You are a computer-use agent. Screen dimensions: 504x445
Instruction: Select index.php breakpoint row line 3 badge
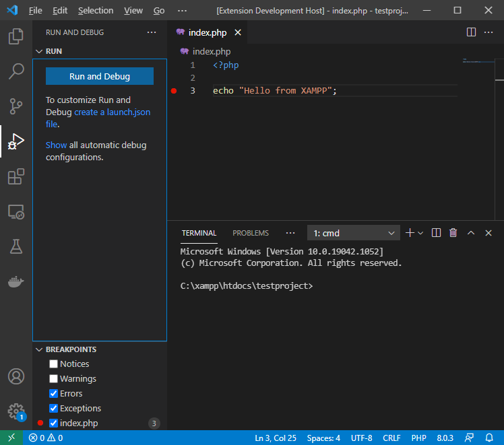point(154,423)
